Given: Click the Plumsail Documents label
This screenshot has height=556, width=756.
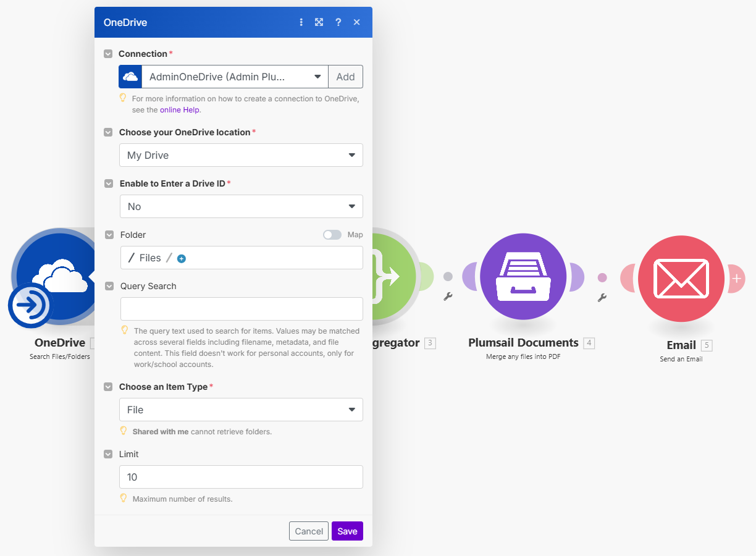Looking at the screenshot, I should click(x=523, y=343).
